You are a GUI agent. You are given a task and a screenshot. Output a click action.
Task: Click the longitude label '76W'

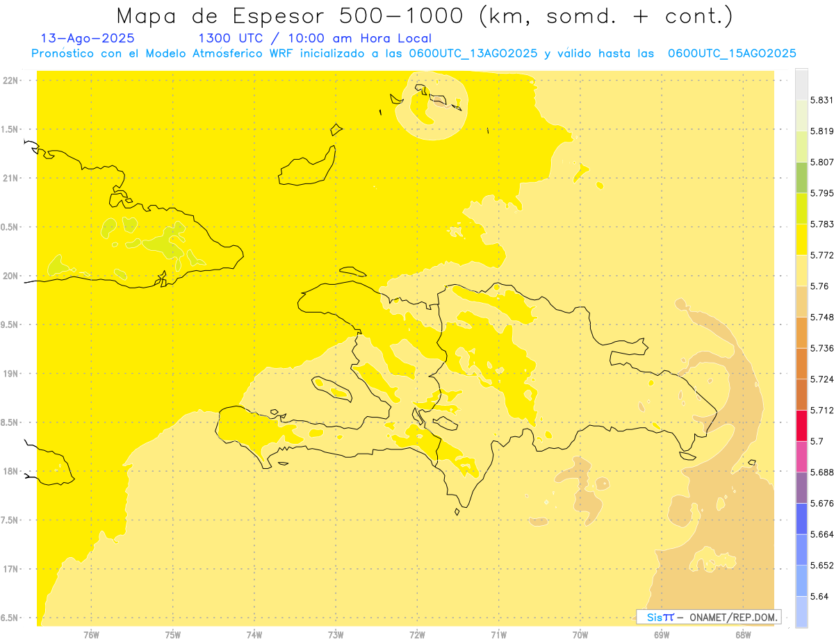tap(91, 635)
